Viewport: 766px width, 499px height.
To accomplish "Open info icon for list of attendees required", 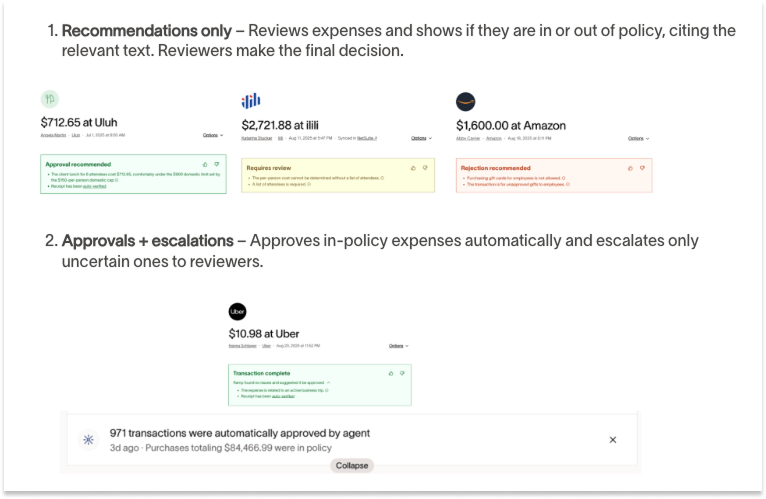I will (309, 184).
